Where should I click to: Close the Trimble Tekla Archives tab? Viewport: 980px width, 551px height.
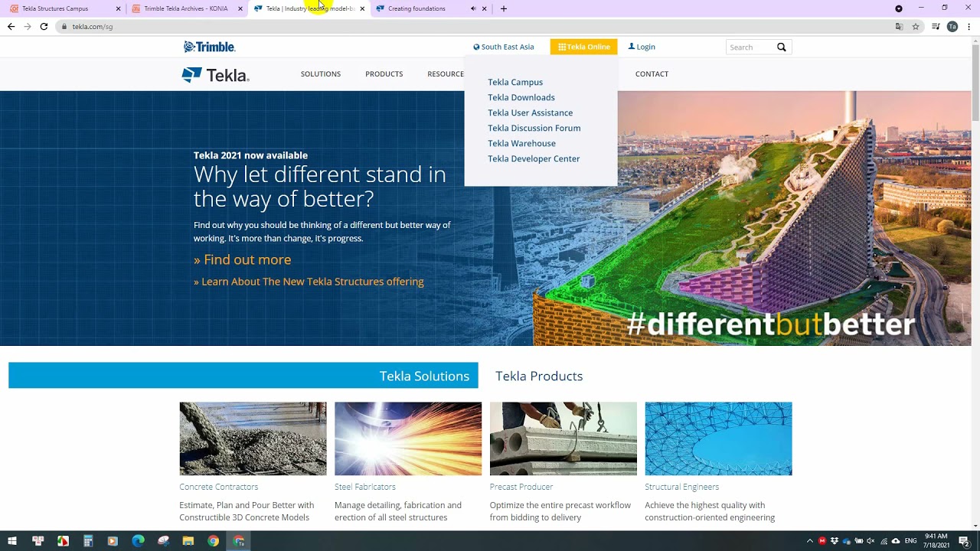(x=240, y=8)
